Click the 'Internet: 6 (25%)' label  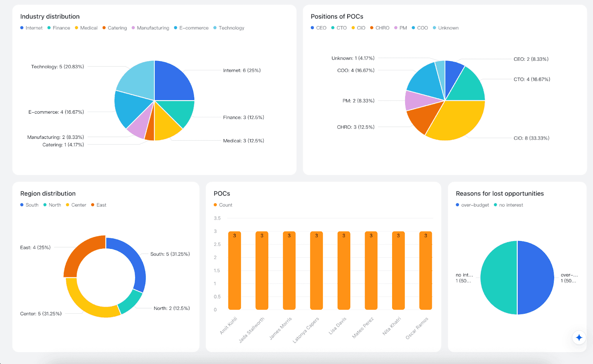pyautogui.click(x=242, y=70)
